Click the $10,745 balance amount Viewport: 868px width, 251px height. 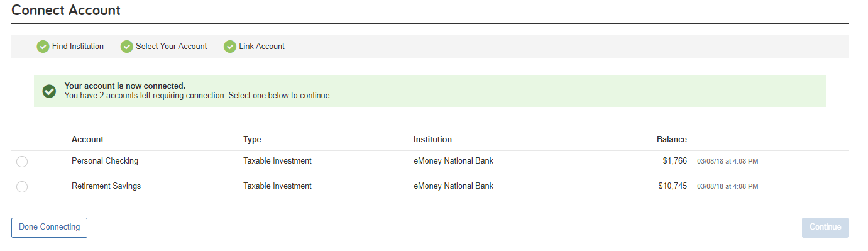click(x=673, y=186)
